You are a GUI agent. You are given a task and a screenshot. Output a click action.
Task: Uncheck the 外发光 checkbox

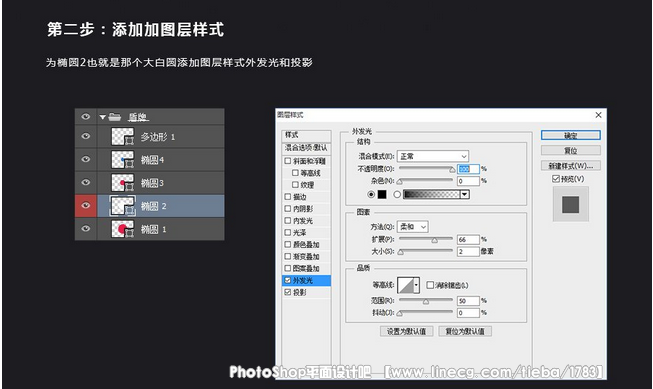288,280
